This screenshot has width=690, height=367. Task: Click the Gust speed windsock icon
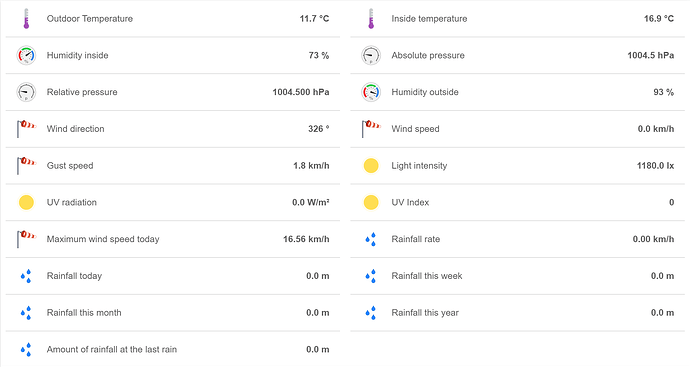(26, 165)
